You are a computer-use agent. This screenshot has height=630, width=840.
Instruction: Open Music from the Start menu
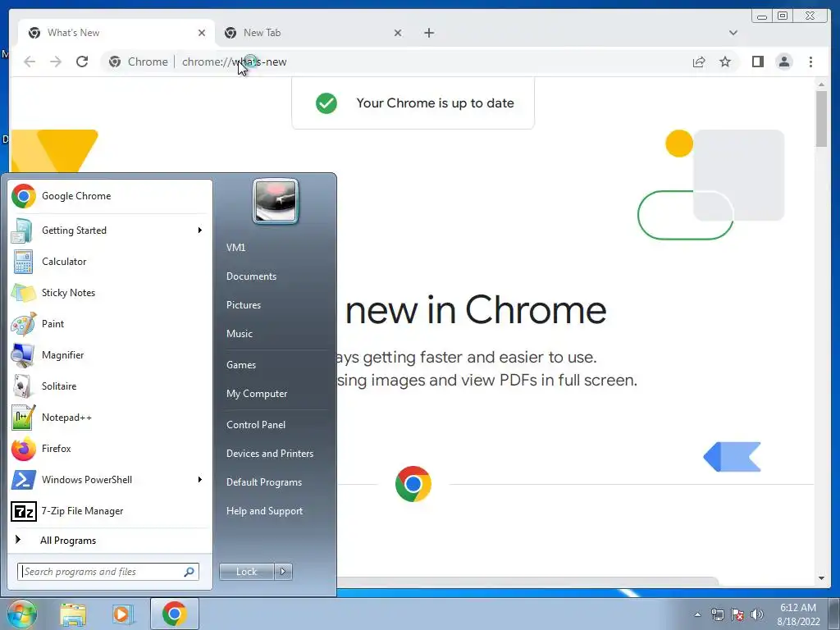pos(239,334)
